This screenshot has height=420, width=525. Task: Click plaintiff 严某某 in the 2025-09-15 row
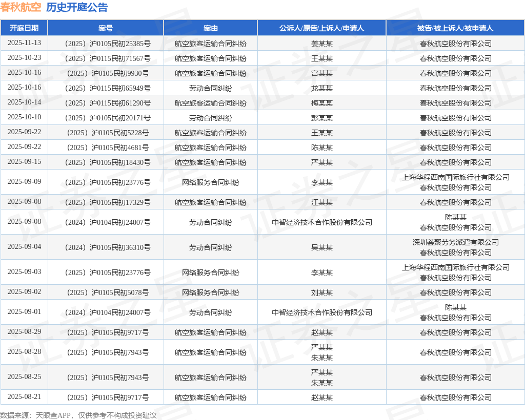coord(322,162)
